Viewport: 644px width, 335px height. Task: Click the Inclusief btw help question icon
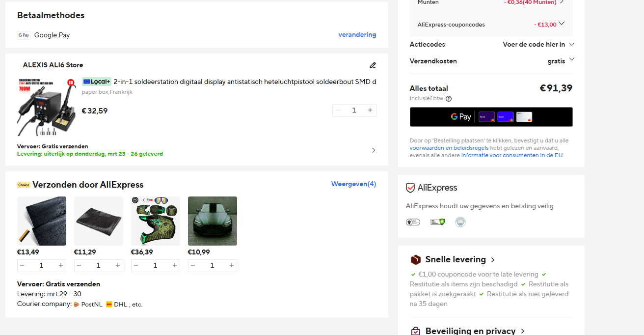point(449,99)
